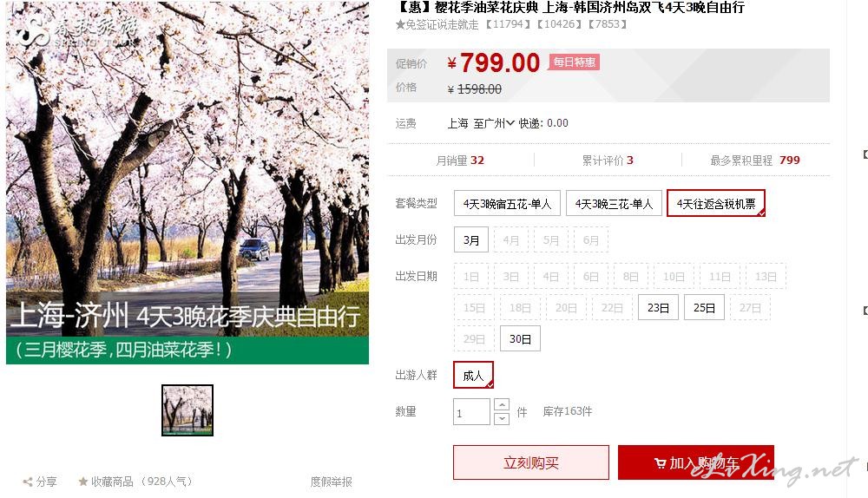Select the 4天3晚三花-单人 package option
Image resolution: width=868 pixels, height=498 pixels.
point(614,204)
